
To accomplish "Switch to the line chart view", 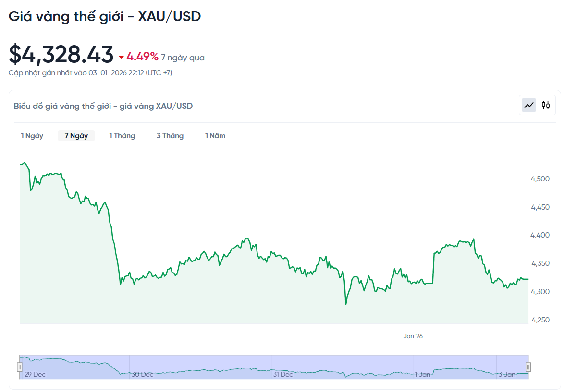I will point(529,105).
